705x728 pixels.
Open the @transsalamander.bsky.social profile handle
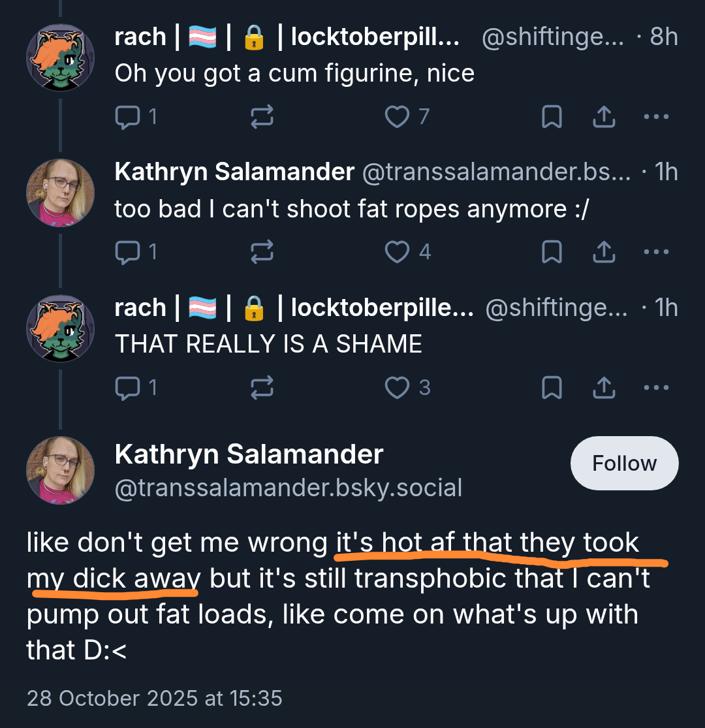coord(289,488)
